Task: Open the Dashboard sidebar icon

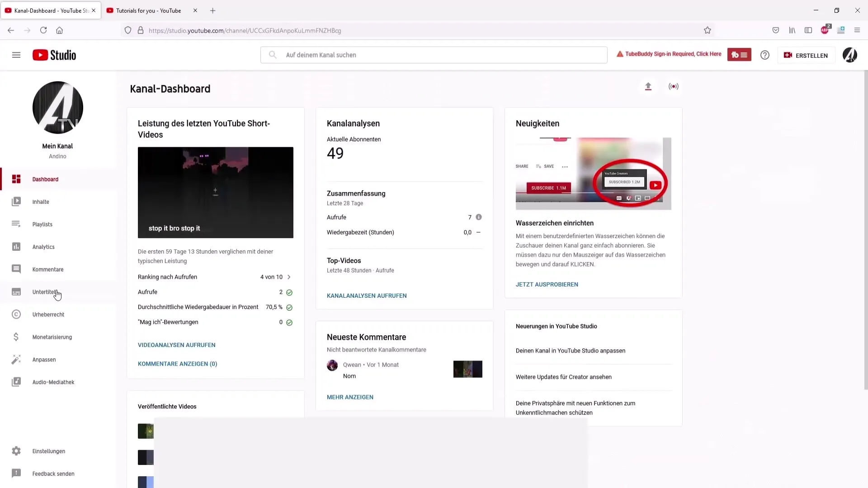Action: click(15, 179)
